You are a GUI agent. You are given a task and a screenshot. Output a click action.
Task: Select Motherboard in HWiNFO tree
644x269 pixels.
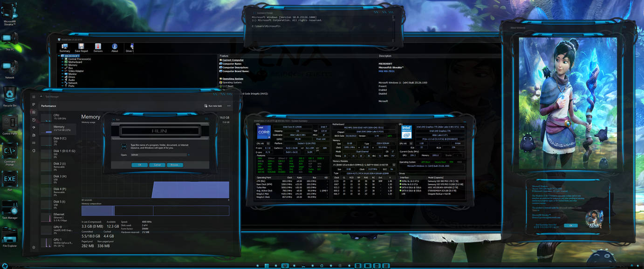pos(75,62)
